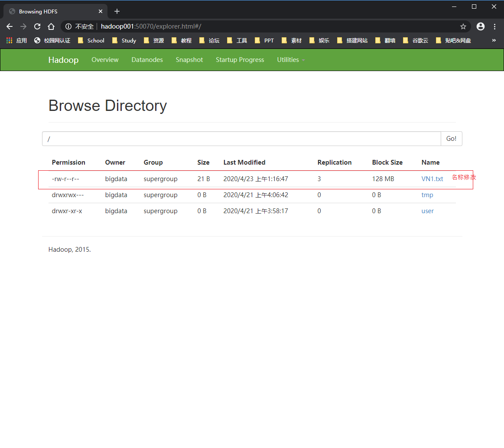Viewport: 504px width, 448px height.
Task: Click the Go! button
Action: pyautogui.click(x=451, y=139)
